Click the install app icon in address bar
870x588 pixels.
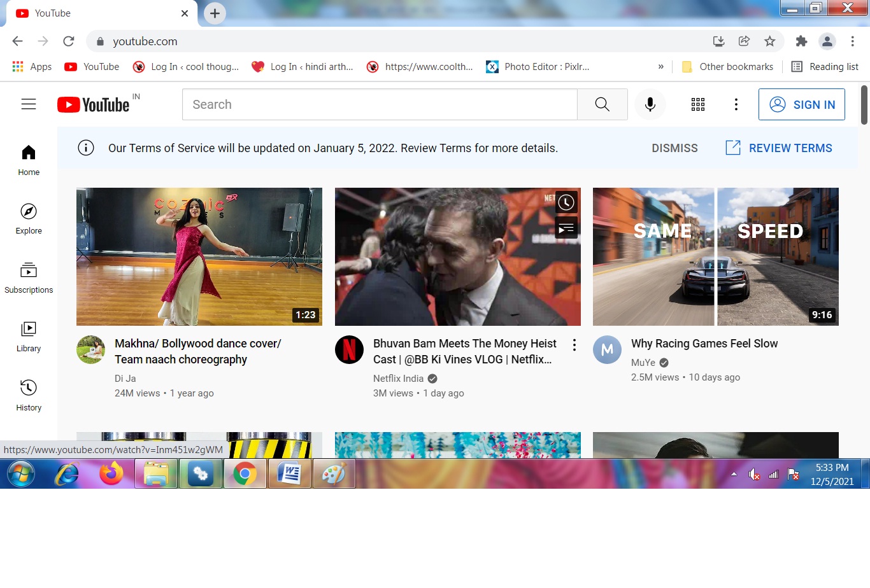click(719, 41)
